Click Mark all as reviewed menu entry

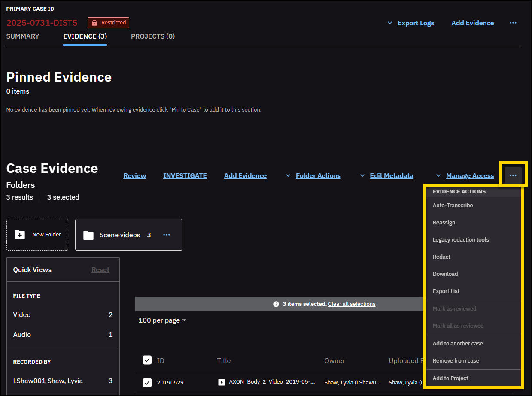[473, 326]
